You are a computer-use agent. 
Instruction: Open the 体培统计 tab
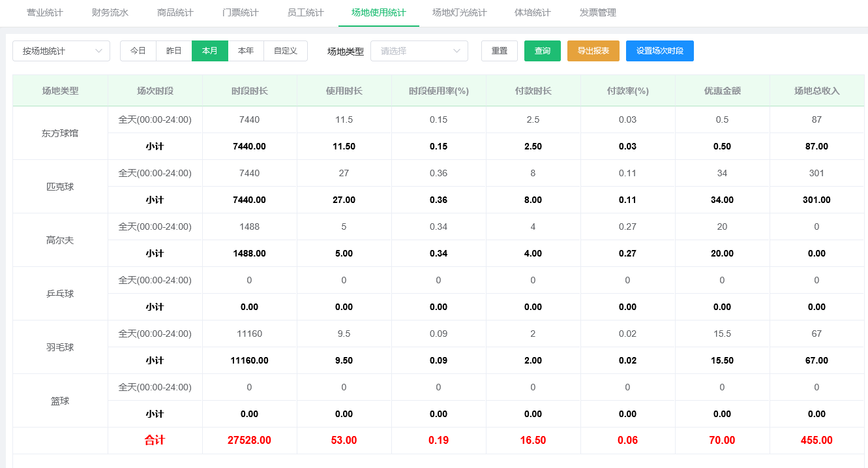(x=532, y=12)
